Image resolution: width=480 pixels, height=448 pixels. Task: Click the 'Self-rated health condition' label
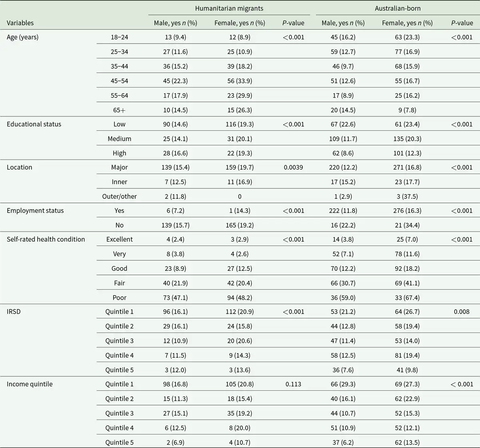tap(46, 239)
